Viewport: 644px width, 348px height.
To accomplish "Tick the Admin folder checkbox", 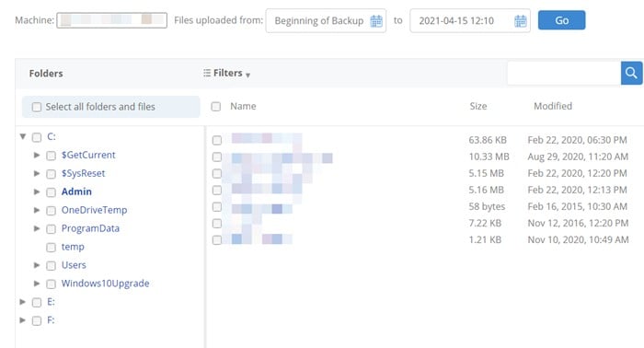I will (51, 192).
